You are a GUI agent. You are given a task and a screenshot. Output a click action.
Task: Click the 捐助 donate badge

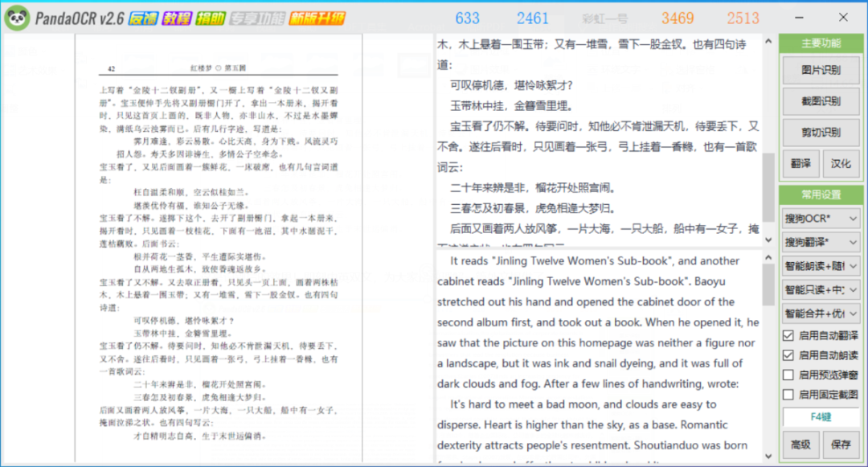click(211, 18)
